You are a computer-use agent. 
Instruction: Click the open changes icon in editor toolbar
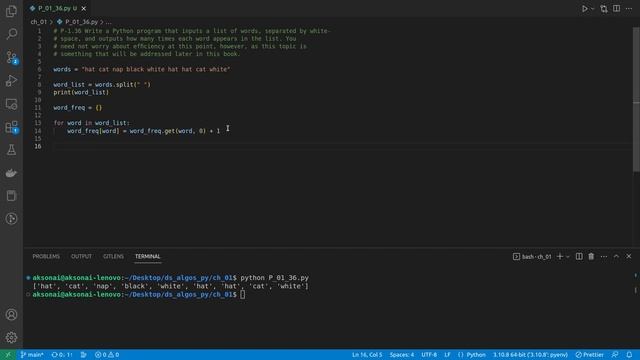tap(604, 9)
